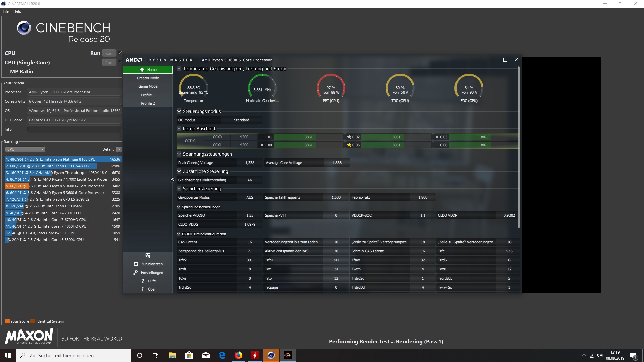This screenshot has height=362, width=644.
Task: Open Details arrow in Ranking panel
Action: [119, 149]
